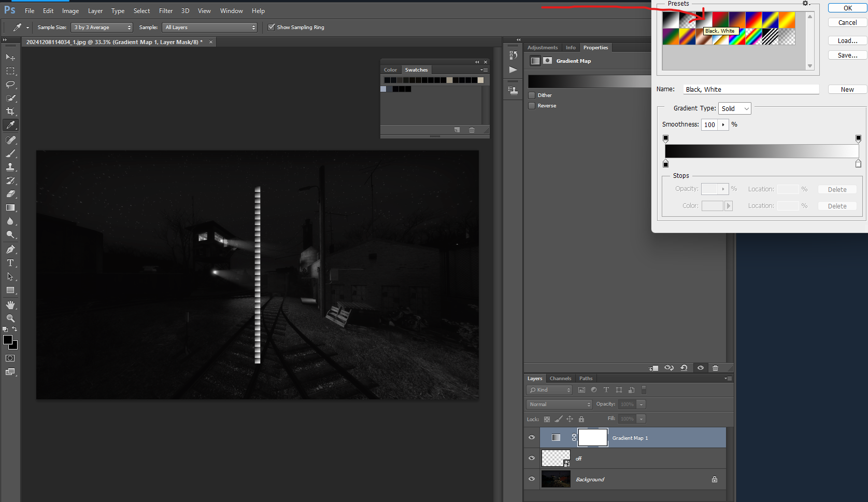This screenshot has width=868, height=502.
Task: Click the Load... button
Action: (847, 41)
